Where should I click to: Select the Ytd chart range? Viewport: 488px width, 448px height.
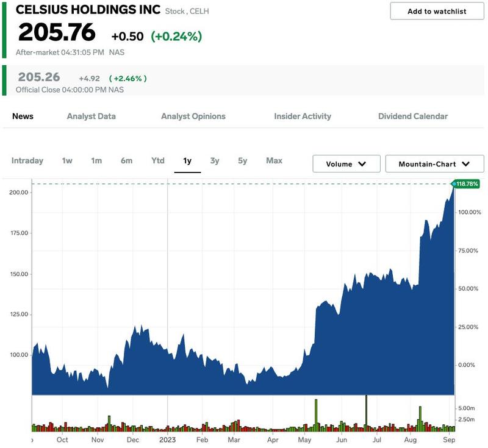click(158, 161)
